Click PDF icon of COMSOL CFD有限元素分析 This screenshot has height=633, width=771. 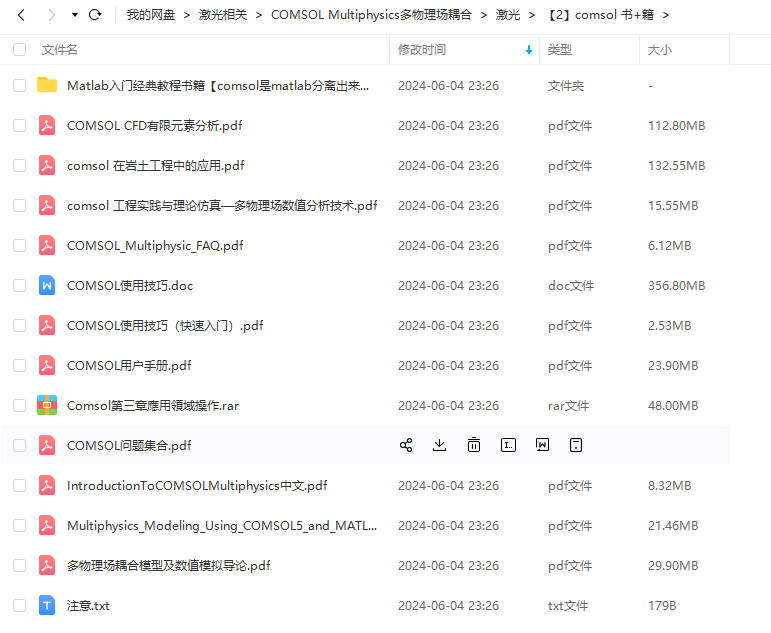click(47, 125)
